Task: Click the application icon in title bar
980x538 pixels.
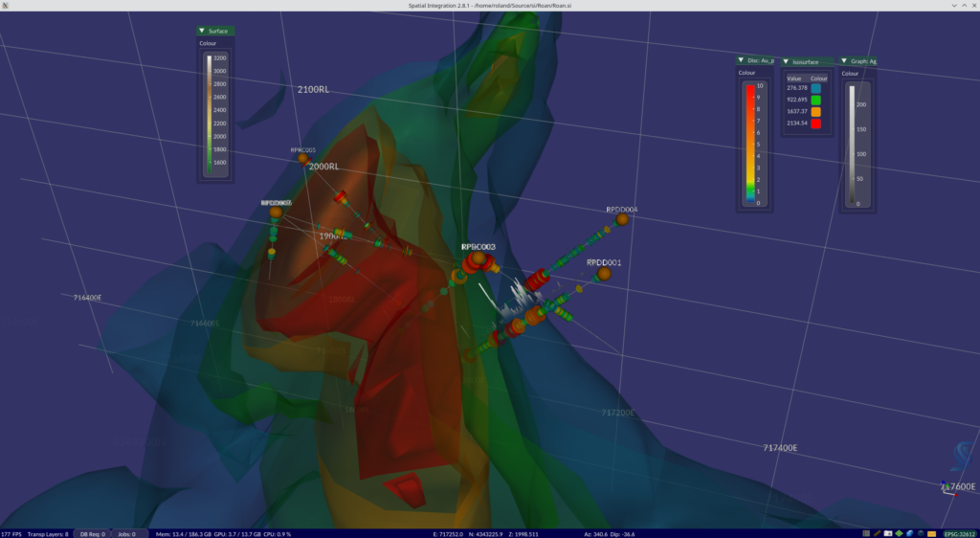Action: pos(5,5)
